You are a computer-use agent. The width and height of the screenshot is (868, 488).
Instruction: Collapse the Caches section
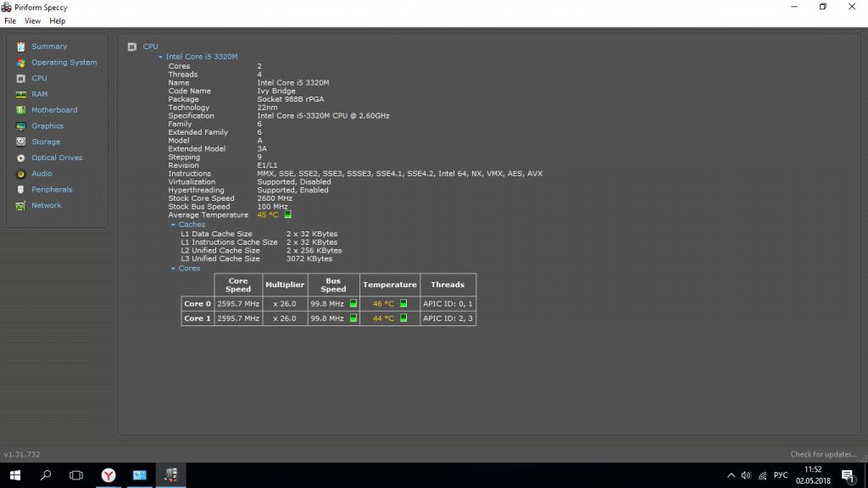[173, 225]
